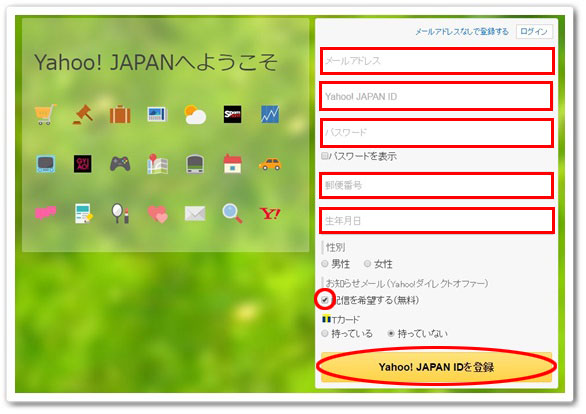
Task: Click the black Sports navi icon
Action: pos(232,114)
